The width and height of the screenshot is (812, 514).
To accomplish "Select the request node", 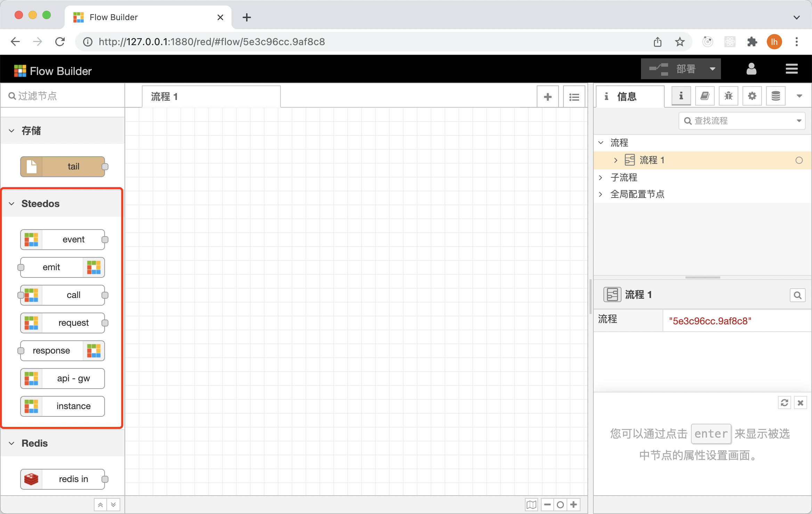I will [63, 323].
